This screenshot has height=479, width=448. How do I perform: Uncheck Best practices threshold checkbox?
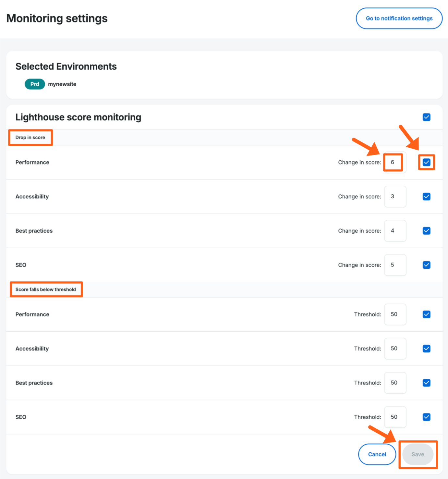[426, 383]
